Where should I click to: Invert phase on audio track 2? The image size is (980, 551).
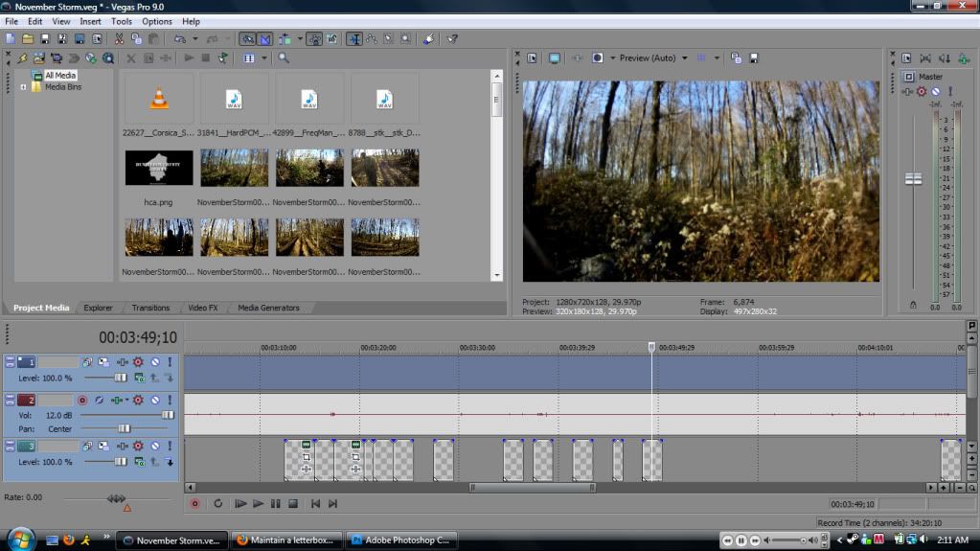[x=99, y=401]
